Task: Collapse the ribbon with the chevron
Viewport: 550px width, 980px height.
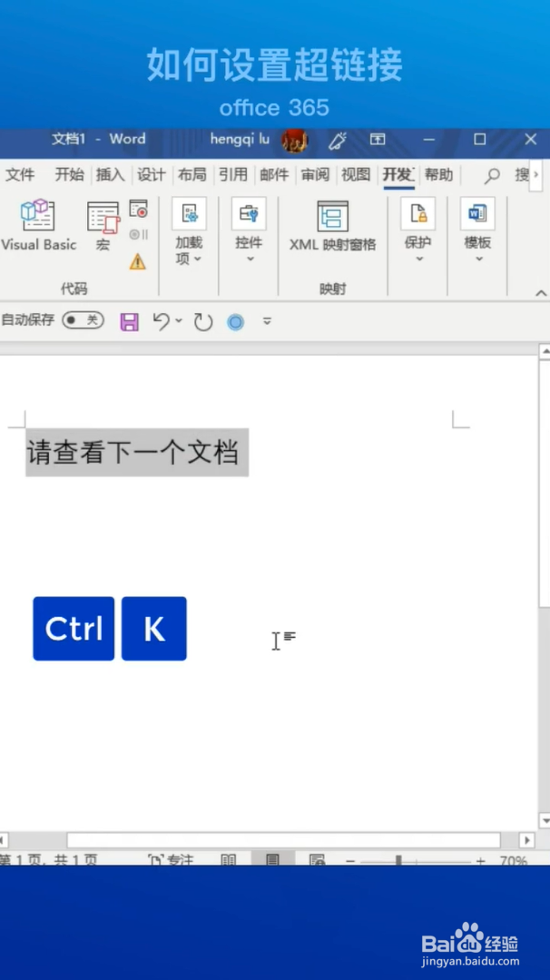Action: (x=541, y=293)
